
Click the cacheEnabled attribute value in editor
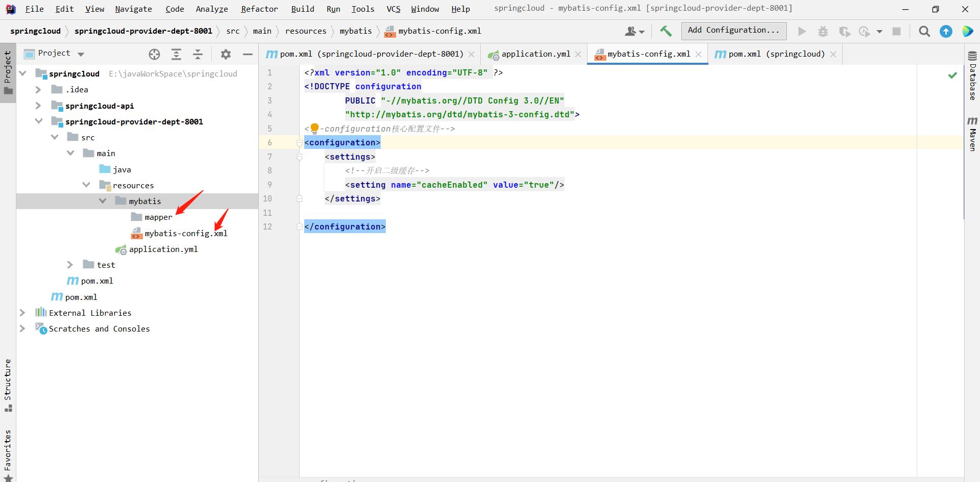pos(452,185)
